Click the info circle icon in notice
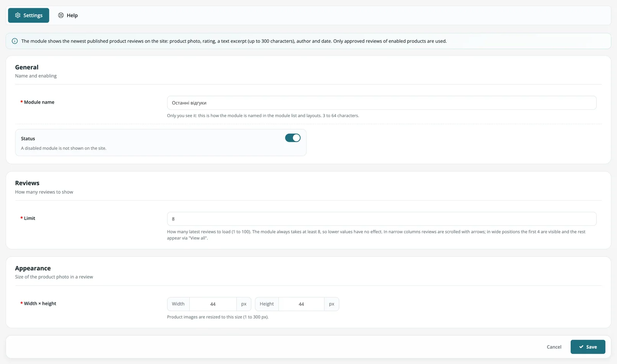Viewport: 617px width, 364px height. (15, 41)
